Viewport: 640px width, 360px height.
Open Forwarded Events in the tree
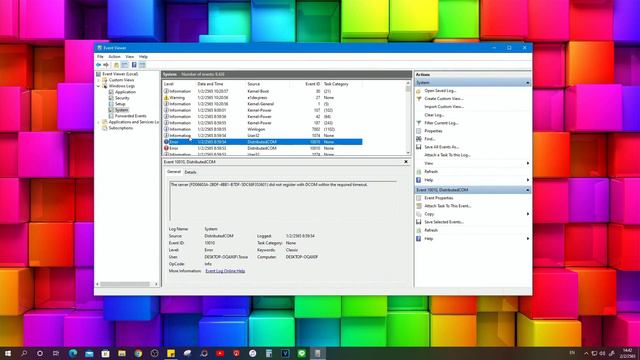coord(130,116)
